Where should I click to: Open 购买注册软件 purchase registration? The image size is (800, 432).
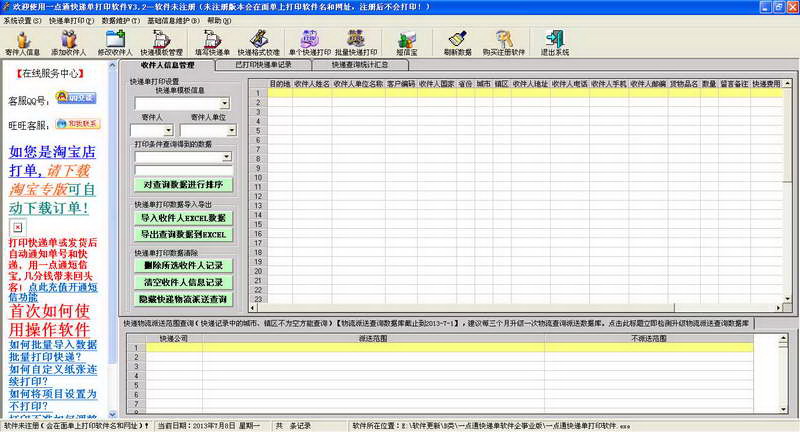pyautogui.click(x=504, y=43)
